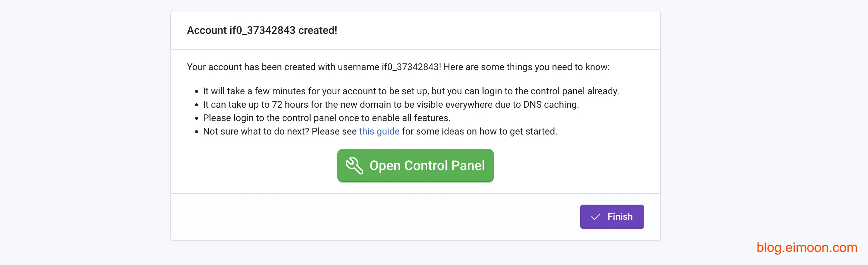Open Control Panel via the green button label
Screen dimensions: 868x265
pyautogui.click(x=427, y=165)
